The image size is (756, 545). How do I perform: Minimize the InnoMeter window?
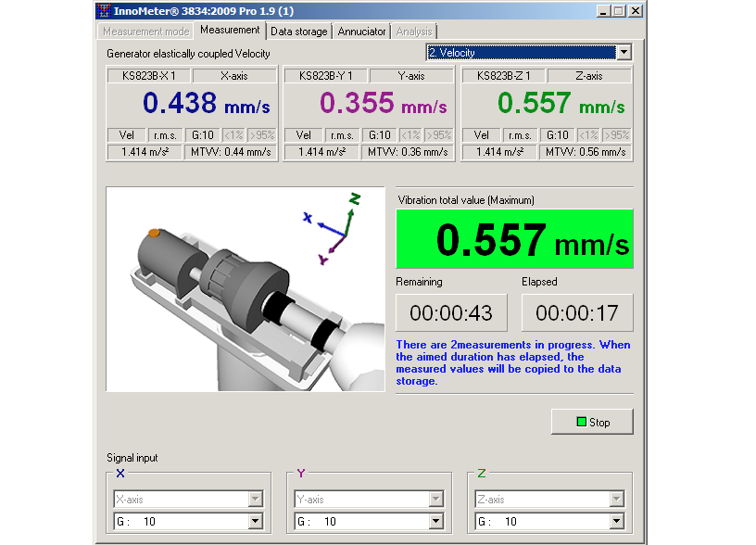click(604, 11)
